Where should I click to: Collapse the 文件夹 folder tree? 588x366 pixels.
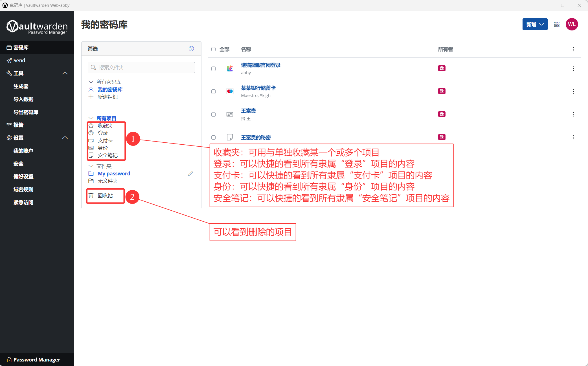91,166
